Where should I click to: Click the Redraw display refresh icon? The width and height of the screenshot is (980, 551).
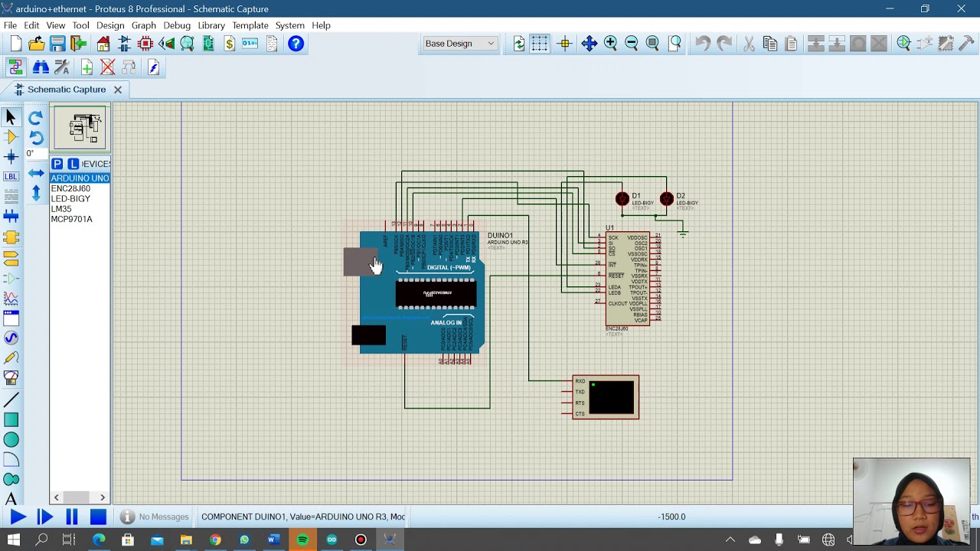pos(519,44)
